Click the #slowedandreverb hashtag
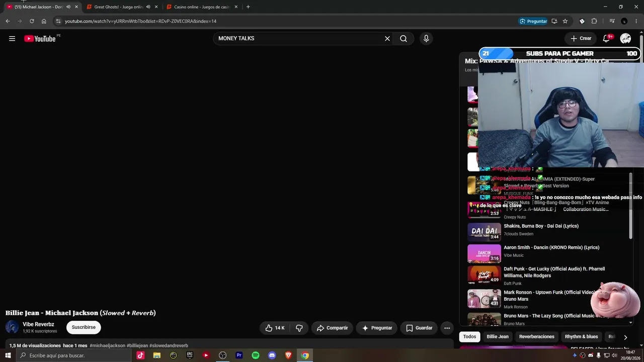Image resolution: width=644 pixels, height=362 pixels. (x=169, y=346)
